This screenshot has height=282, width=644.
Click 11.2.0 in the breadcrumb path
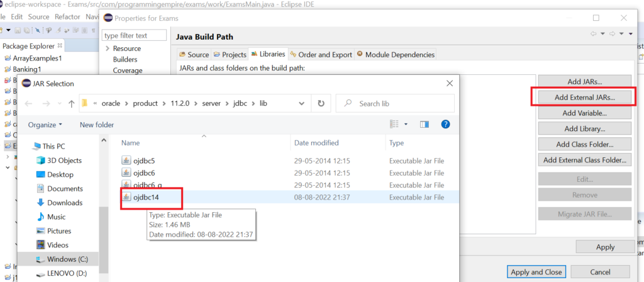point(180,104)
